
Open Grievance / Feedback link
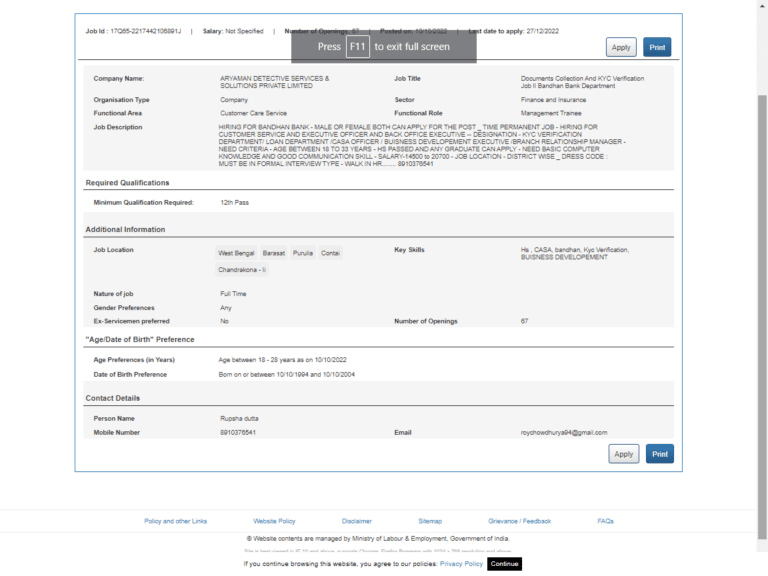(520, 521)
